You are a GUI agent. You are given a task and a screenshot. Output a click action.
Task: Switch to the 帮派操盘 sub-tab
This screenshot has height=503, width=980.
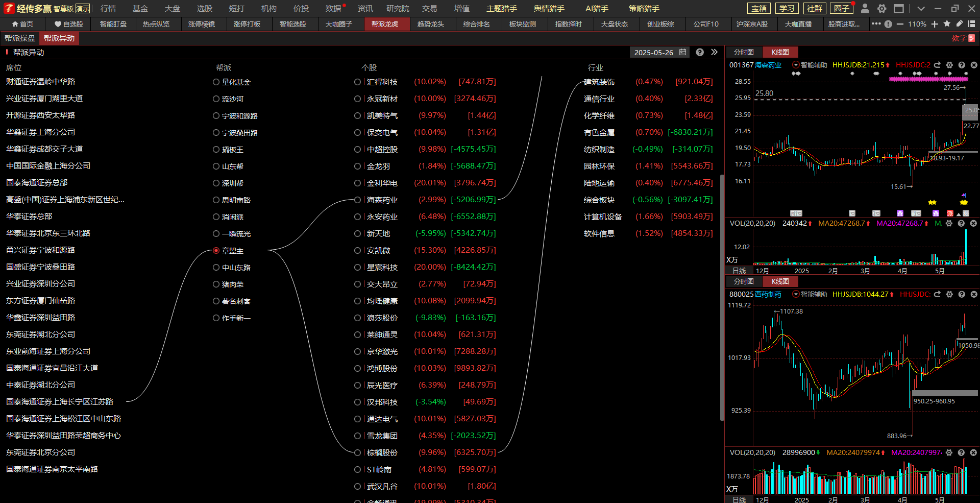pyautogui.click(x=20, y=38)
